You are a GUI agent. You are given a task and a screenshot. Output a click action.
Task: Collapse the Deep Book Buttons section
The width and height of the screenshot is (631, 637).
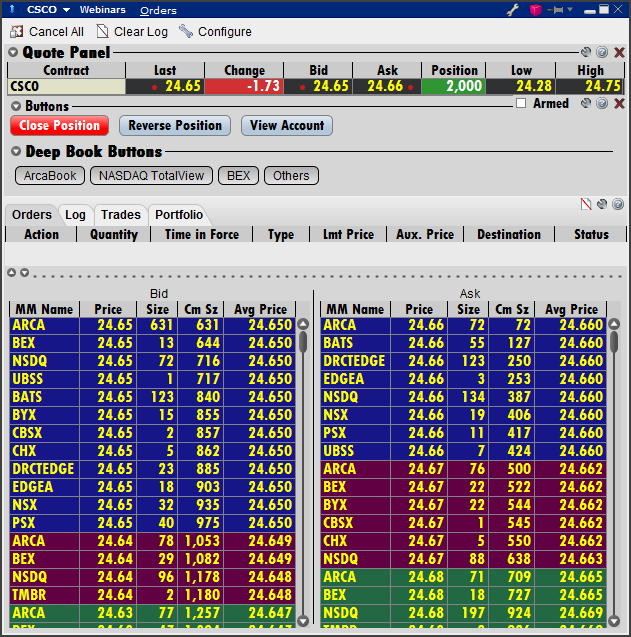(x=16, y=152)
